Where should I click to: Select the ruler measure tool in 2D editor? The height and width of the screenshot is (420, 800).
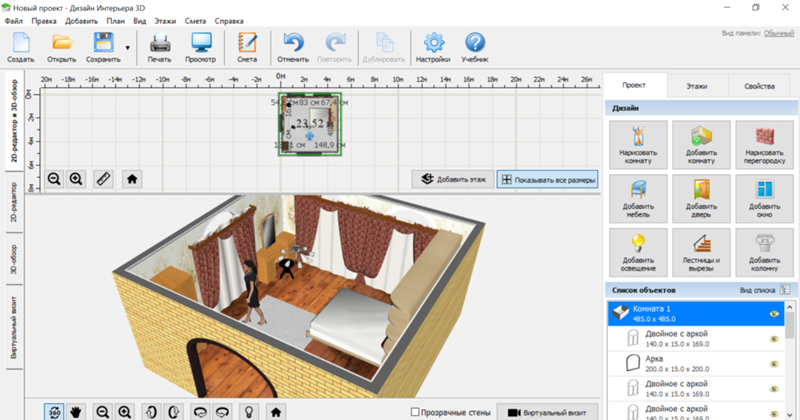(103, 179)
